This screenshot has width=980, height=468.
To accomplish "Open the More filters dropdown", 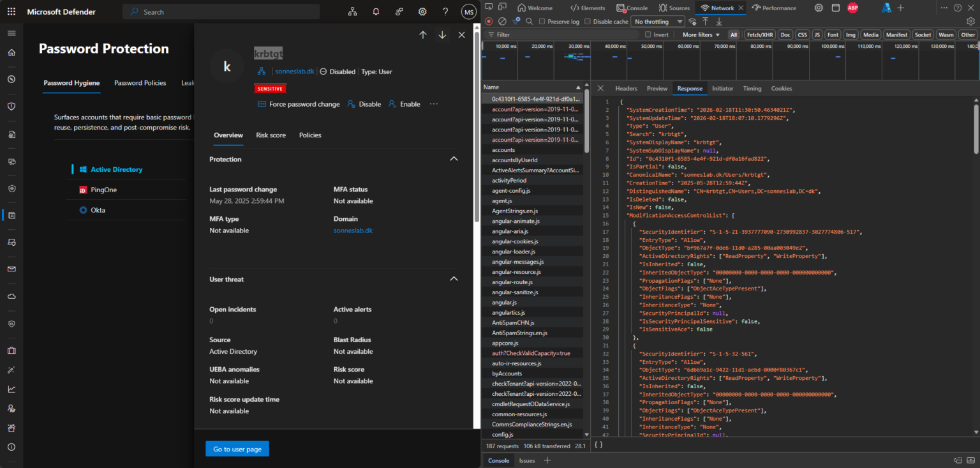I will [x=701, y=34].
